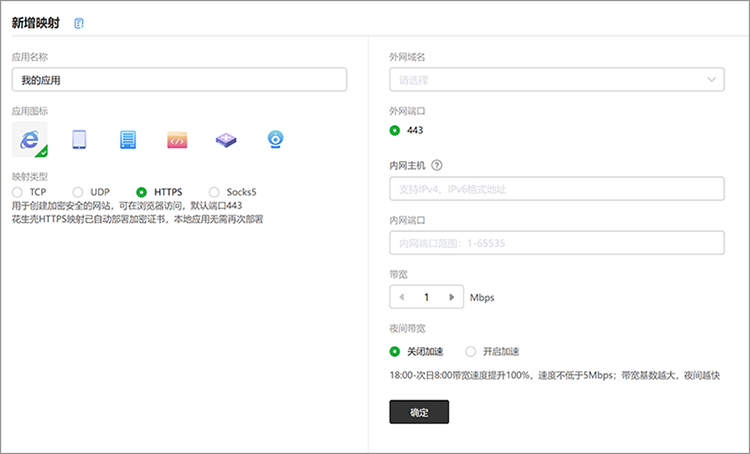Open the 外网域名 dropdown

point(556,80)
